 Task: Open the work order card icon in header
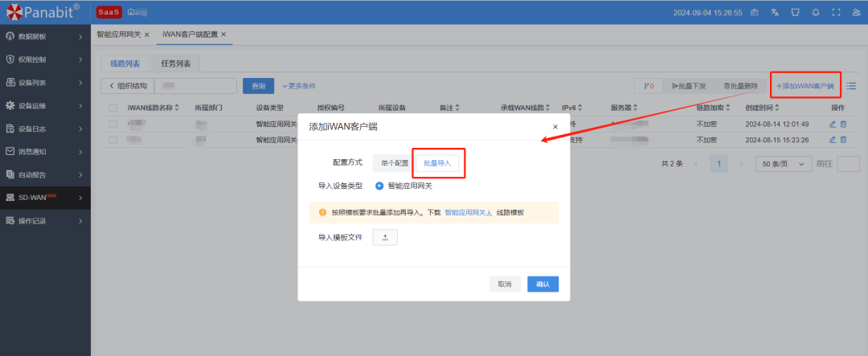[x=755, y=12]
